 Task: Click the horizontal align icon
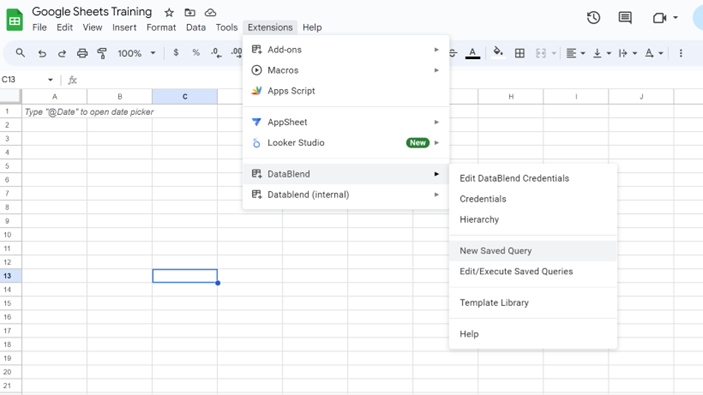[571, 53]
